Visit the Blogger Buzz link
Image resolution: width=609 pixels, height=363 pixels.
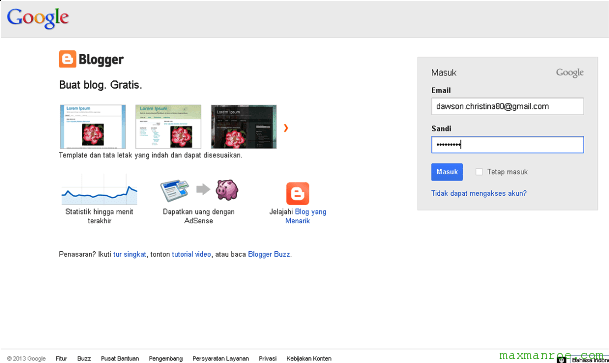point(269,254)
